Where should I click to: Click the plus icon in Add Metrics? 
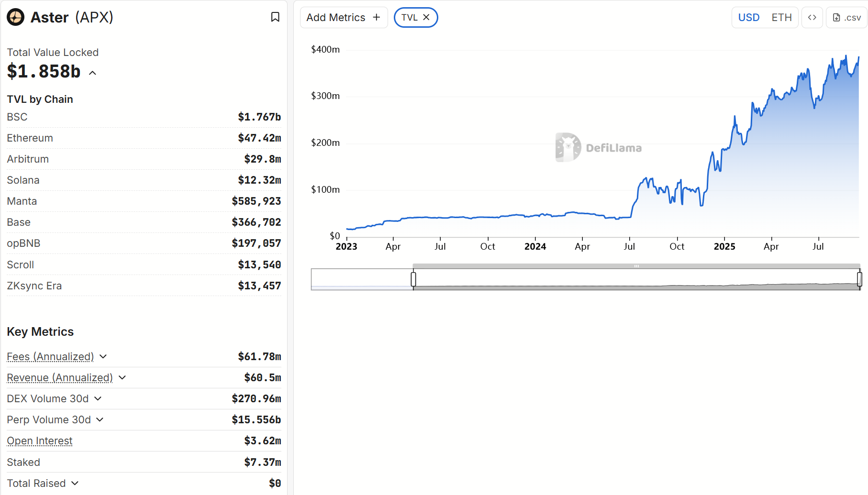coord(377,17)
